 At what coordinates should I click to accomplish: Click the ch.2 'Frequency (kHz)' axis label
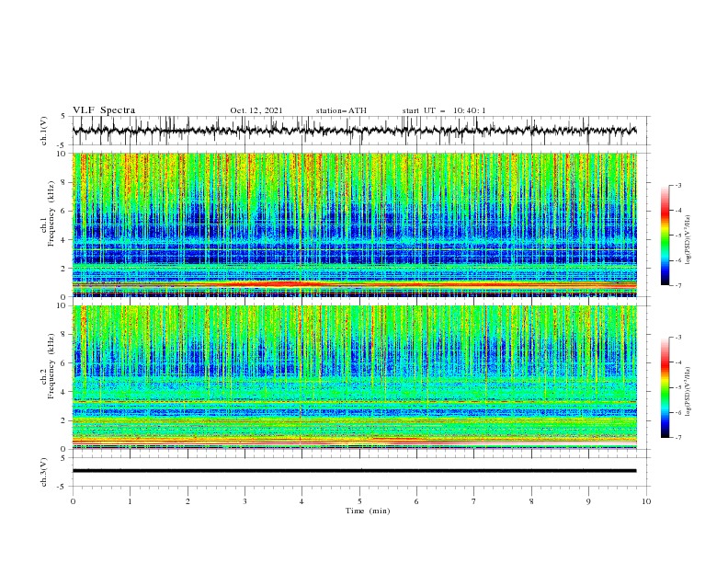click(x=51, y=366)
